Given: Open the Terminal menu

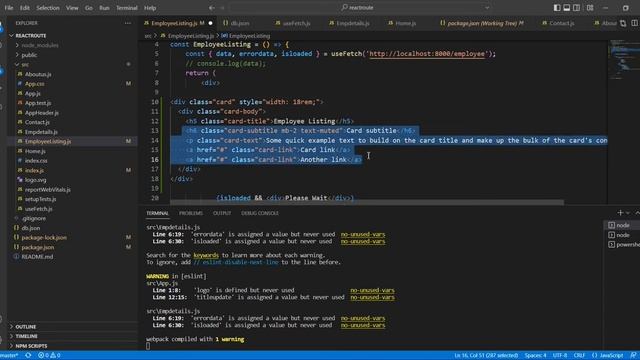Looking at the screenshot, I should [x=127, y=8].
